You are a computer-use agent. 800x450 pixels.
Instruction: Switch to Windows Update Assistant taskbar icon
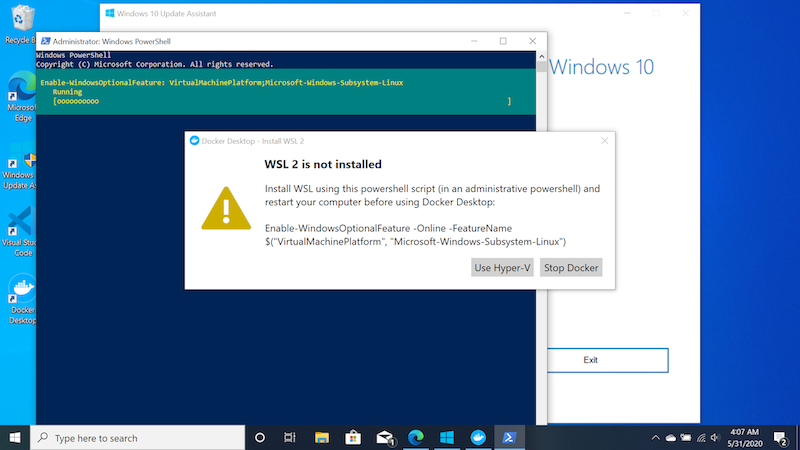coord(447,438)
